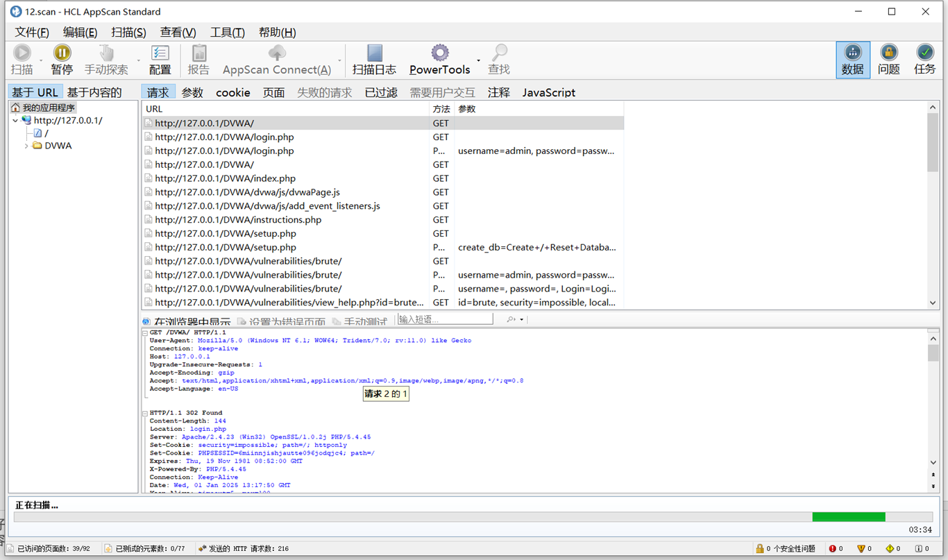Click the lock icon by 个安全性问题
This screenshot has height=560, width=948.
click(760, 548)
